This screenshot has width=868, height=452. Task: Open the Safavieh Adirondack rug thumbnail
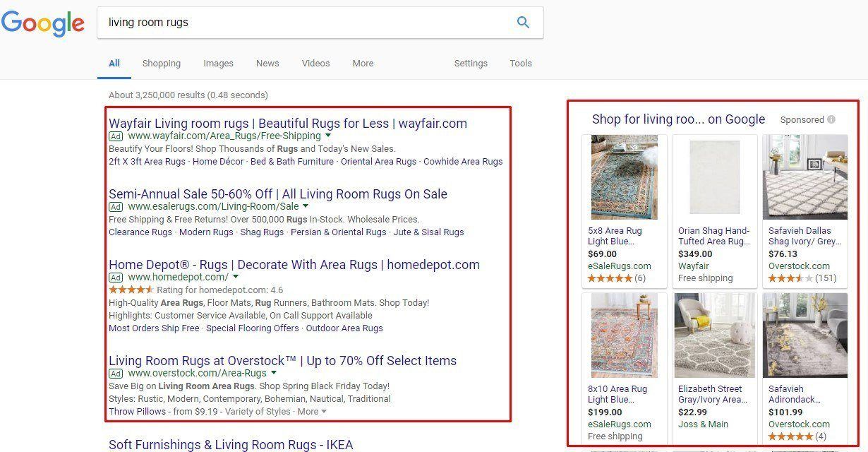click(x=805, y=335)
